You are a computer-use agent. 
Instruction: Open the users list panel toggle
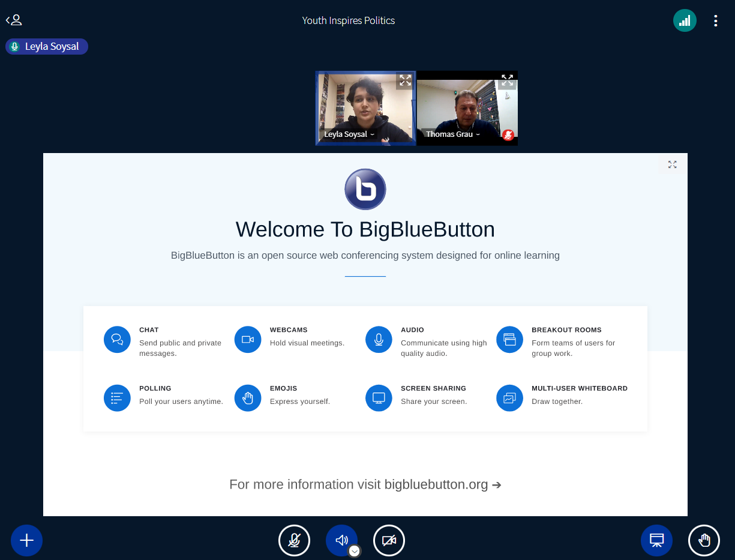(14, 20)
